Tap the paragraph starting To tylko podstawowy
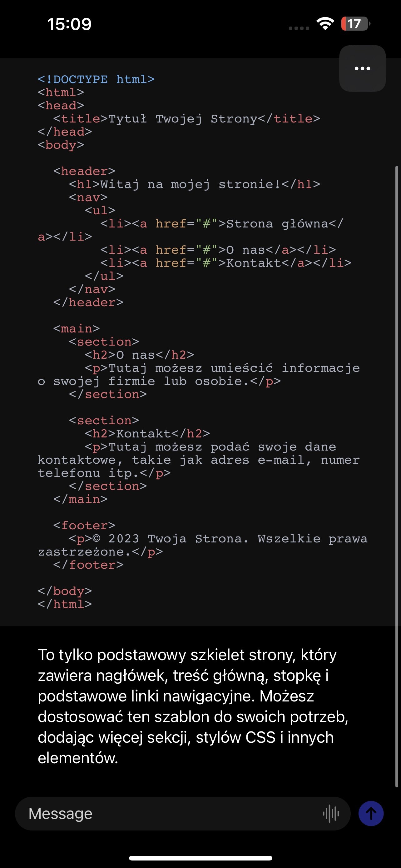 point(193,706)
